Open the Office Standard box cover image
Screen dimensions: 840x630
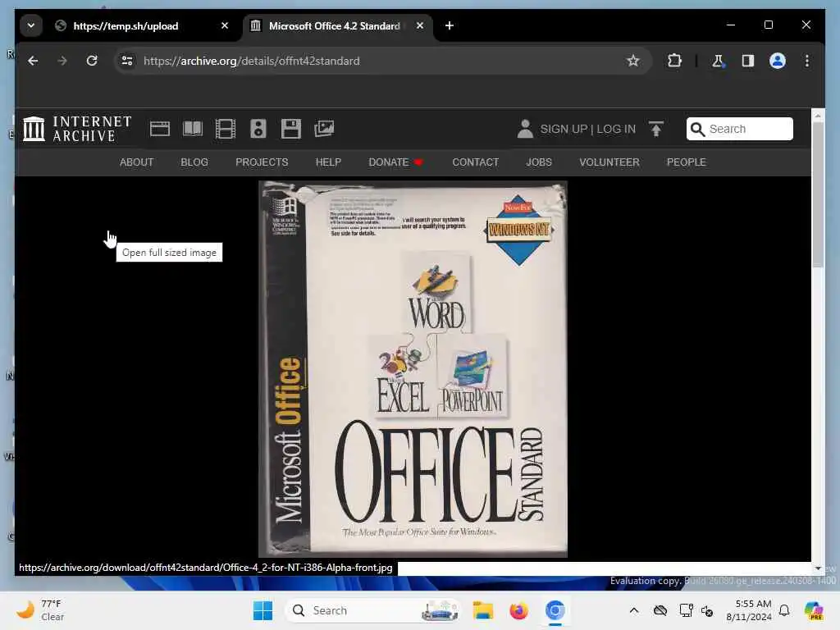coord(413,369)
